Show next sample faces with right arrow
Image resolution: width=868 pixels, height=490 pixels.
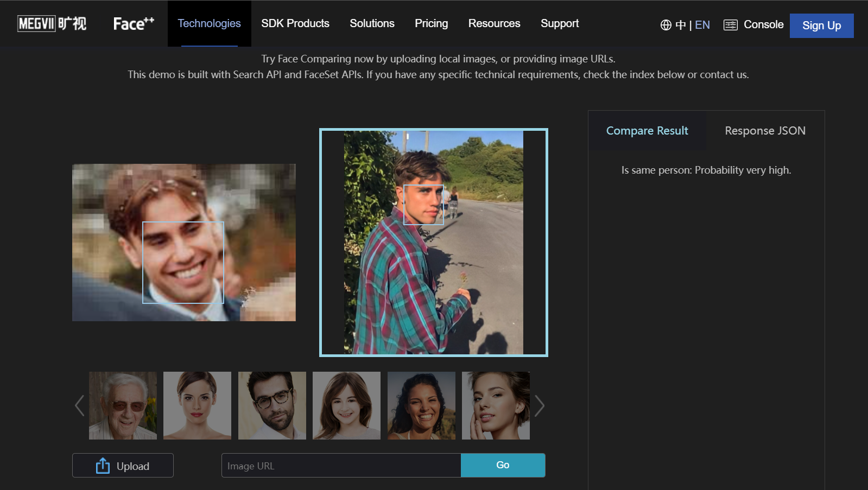click(539, 405)
